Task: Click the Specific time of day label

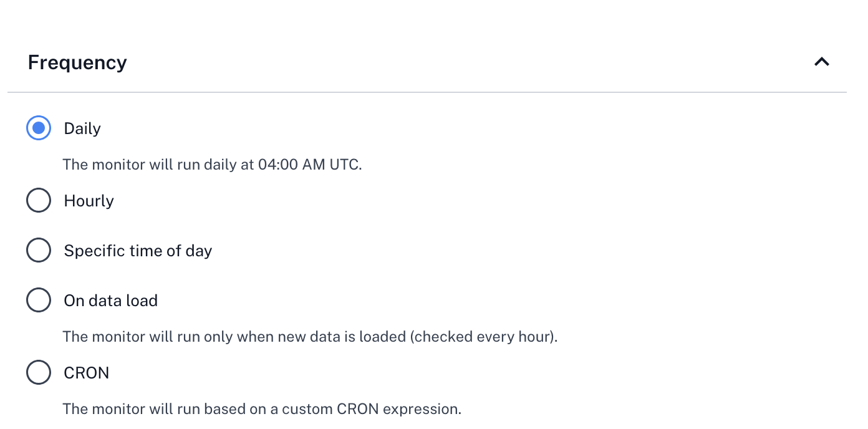Action: point(138,251)
